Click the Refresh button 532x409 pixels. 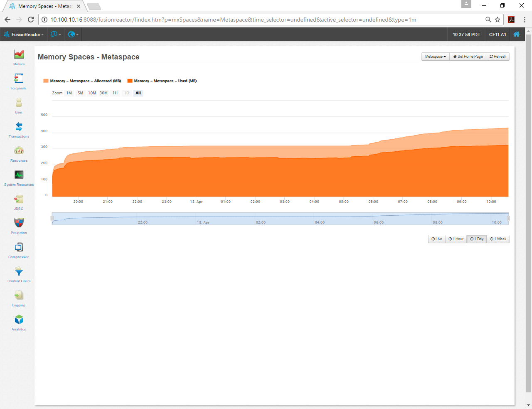click(498, 57)
